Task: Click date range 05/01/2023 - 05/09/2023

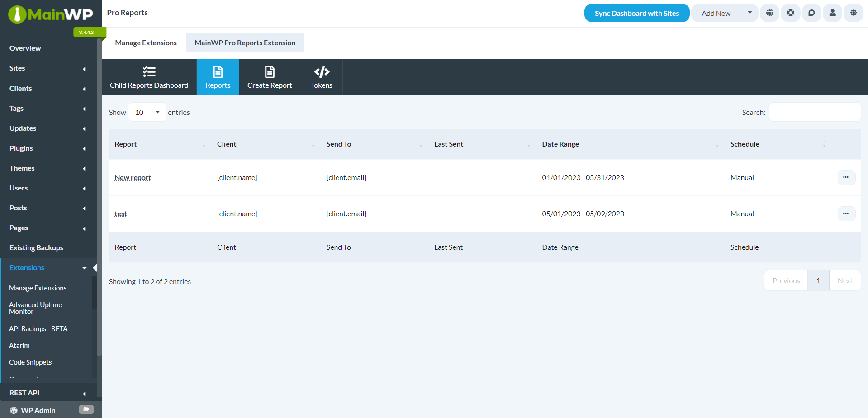Action: [583, 214]
